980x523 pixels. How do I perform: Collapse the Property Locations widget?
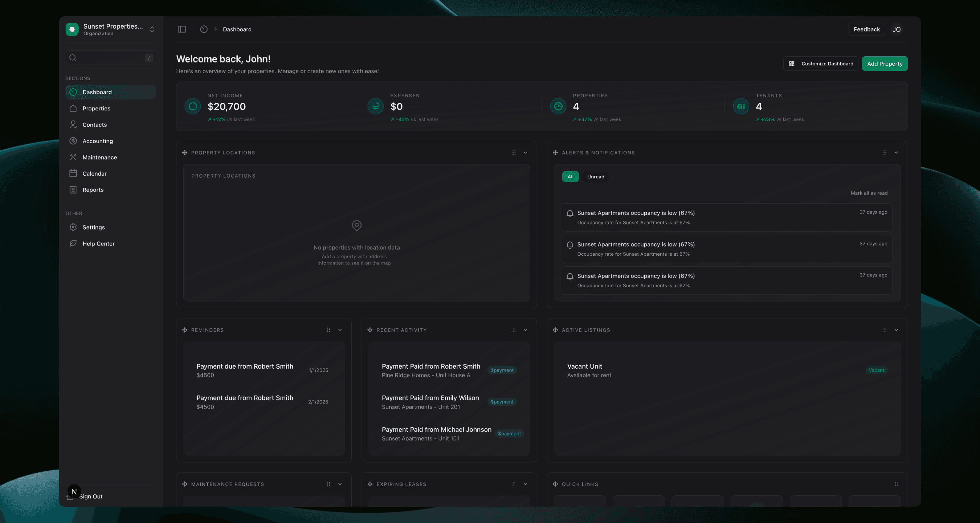(525, 153)
